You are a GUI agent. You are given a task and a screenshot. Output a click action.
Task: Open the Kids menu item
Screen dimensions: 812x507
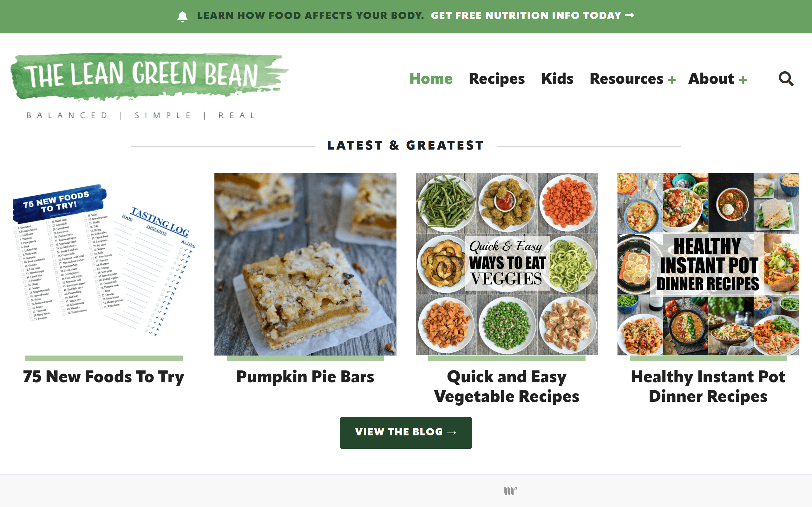[557, 79]
